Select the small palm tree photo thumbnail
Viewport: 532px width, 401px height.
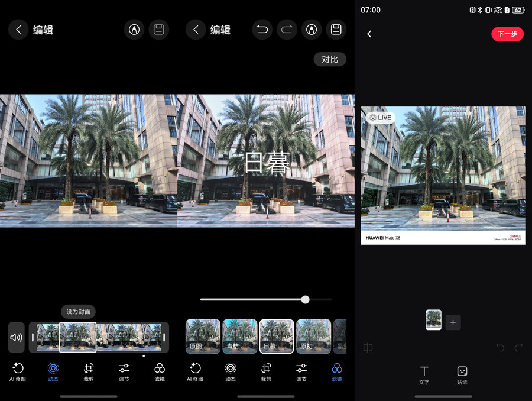click(x=433, y=320)
